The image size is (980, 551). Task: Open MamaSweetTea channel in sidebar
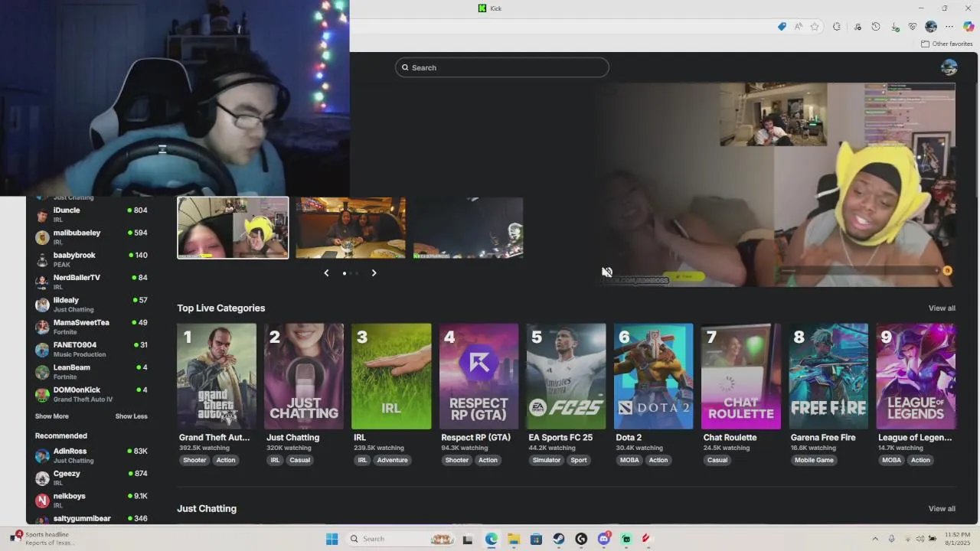coord(91,327)
